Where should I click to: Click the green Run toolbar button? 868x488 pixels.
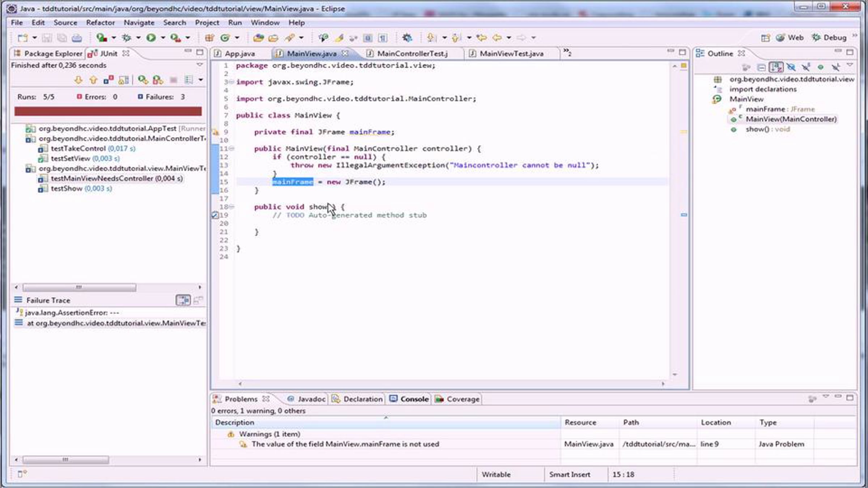point(151,38)
